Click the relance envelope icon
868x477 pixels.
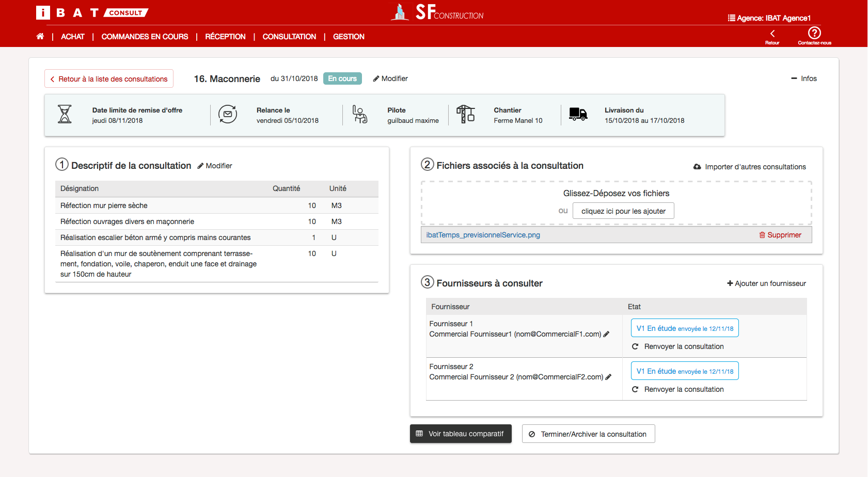pyautogui.click(x=228, y=114)
